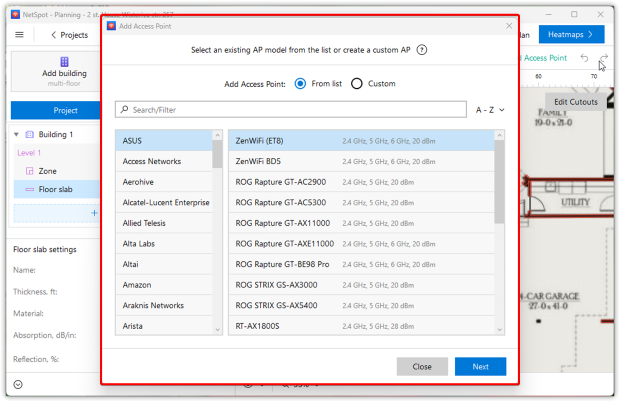Select ZenWiFi (ET8) model
The width and height of the screenshot is (620, 402).
click(x=361, y=141)
